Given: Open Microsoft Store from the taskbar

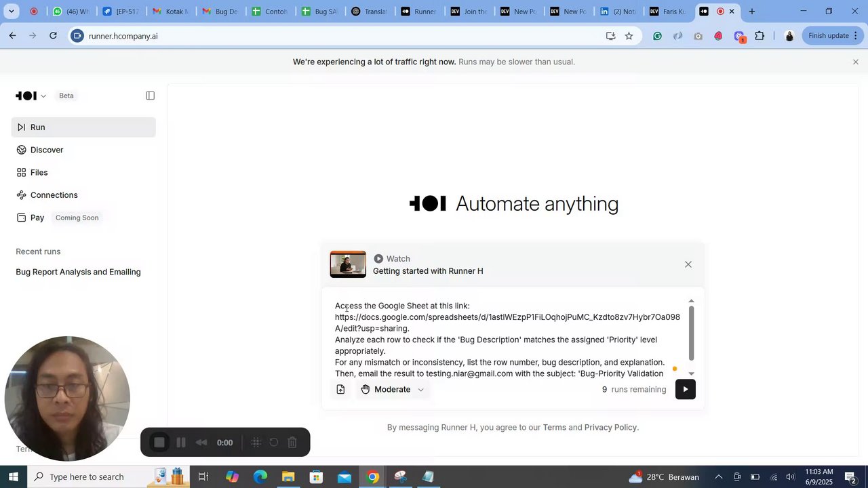Looking at the screenshot, I should pyautogui.click(x=316, y=476).
